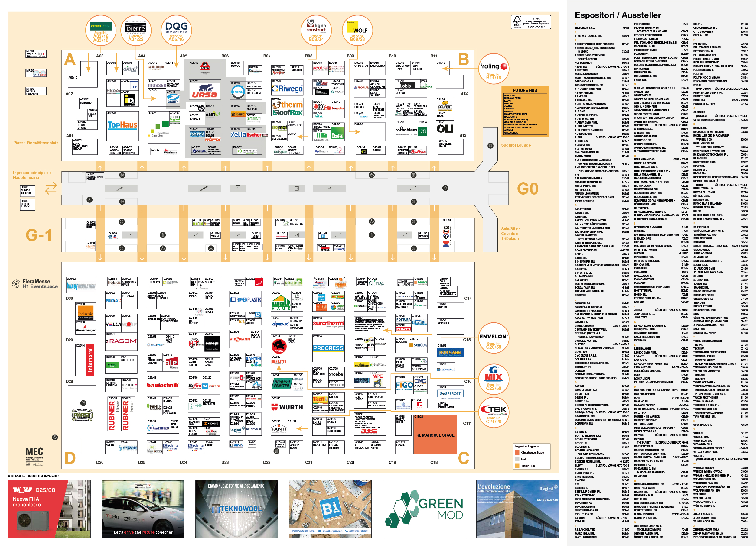Click the Forst logo in hall D
756x546 pixels.
pyautogui.click(x=82, y=415)
